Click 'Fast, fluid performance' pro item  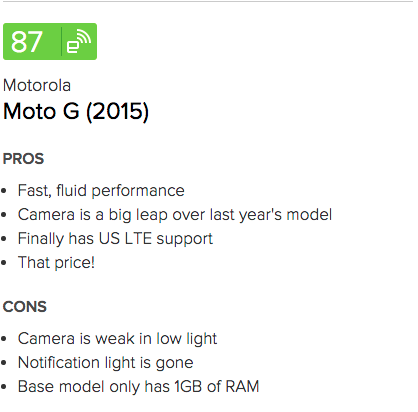click(101, 191)
